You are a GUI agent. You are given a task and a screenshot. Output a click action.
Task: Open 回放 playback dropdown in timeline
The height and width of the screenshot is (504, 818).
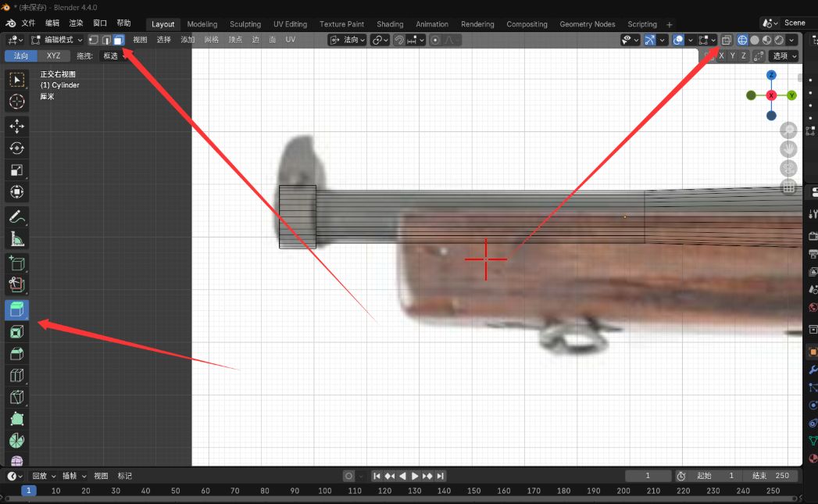[x=44, y=476]
